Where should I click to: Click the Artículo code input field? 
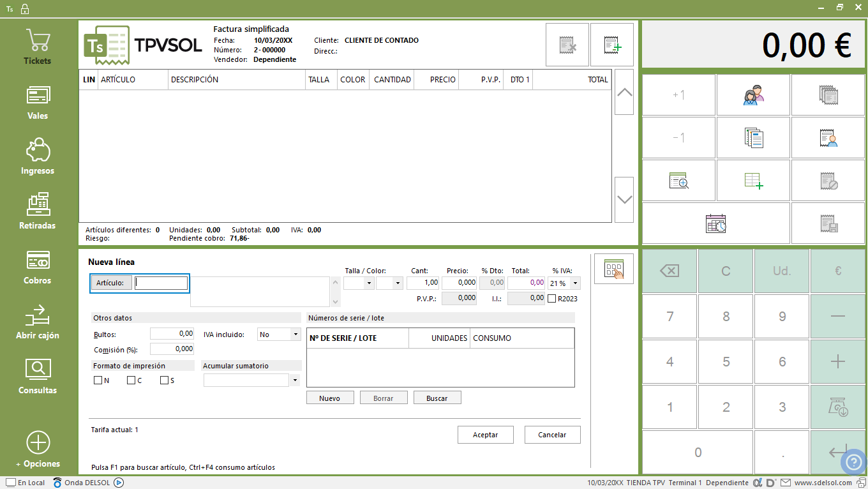(x=161, y=283)
